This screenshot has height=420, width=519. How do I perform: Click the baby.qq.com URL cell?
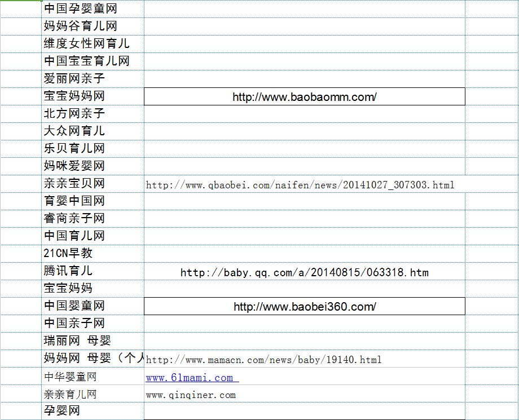click(x=305, y=271)
